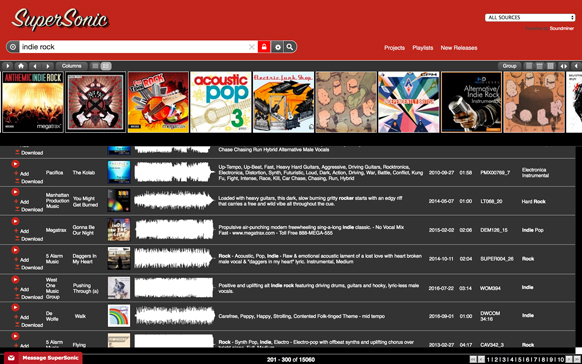This screenshot has height=364, width=582.
Task: Download the Walk track
Action: pos(29,325)
